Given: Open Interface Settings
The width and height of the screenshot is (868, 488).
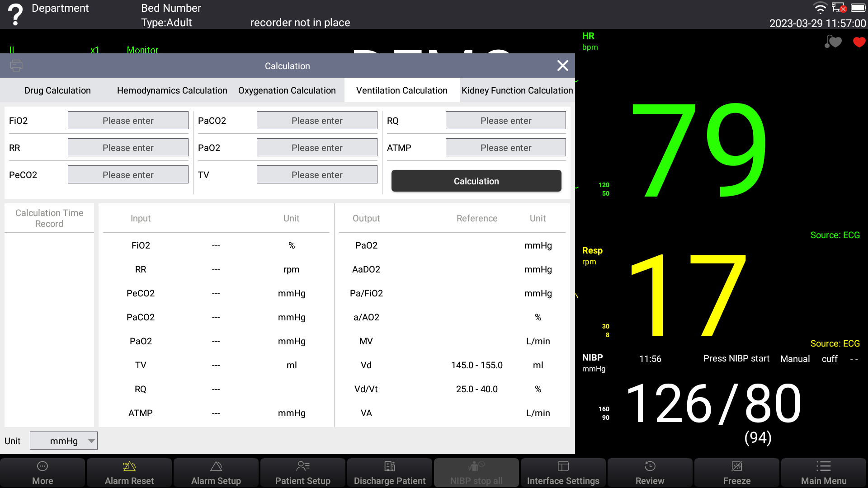Looking at the screenshot, I should [x=563, y=473].
